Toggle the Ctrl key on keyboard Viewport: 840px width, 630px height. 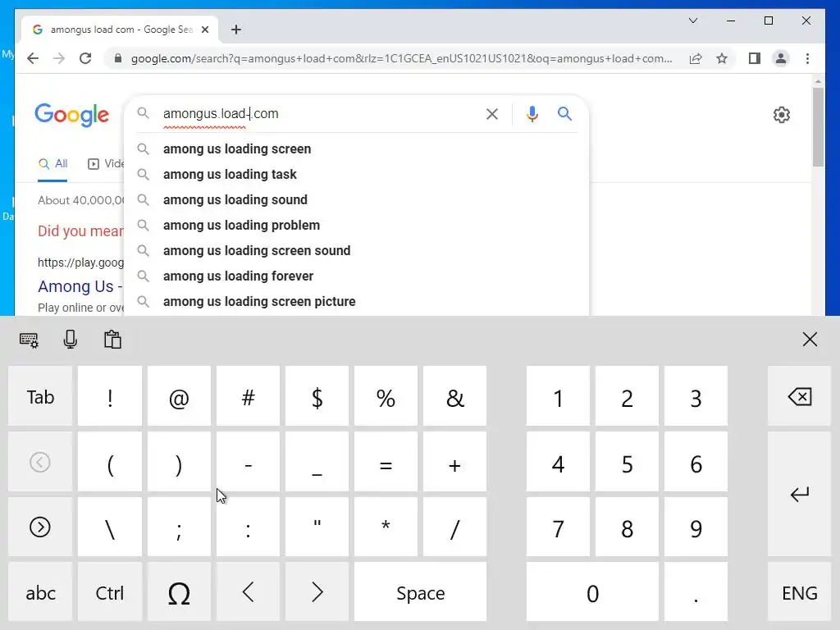(x=110, y=592)
